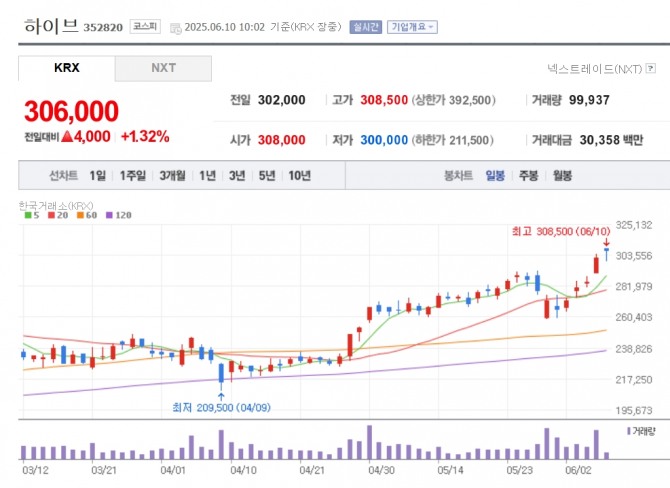
Task: Select the 주봉 weekly candle chart
Action: [529, 175]
